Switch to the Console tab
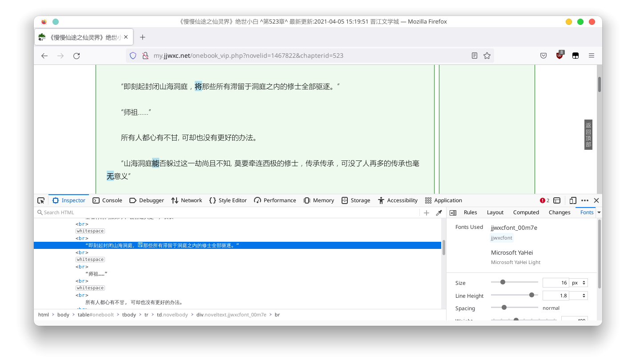 [x=108, y=200]
